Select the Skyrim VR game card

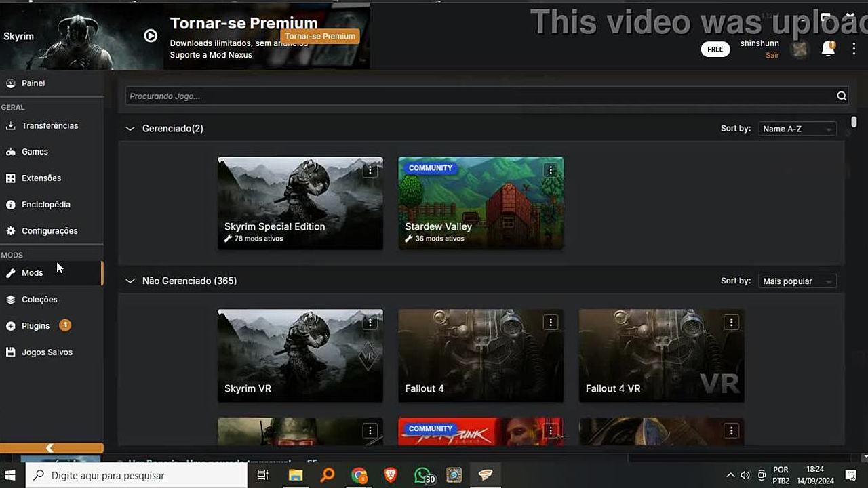pos(300,356)
